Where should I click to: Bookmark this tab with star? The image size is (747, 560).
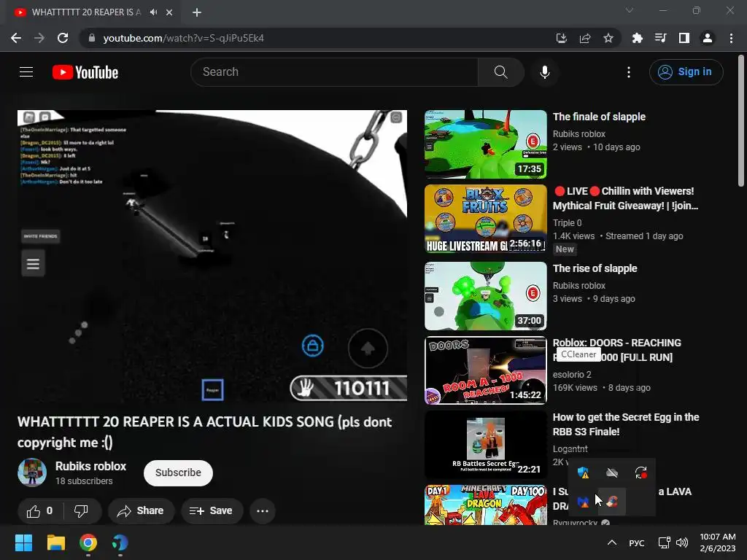pyautogui.click(x=608, y=38)
